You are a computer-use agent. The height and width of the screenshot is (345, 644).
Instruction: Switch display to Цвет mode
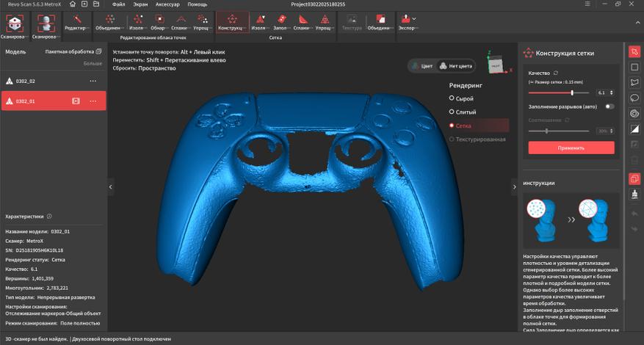(x=422, y=66)
